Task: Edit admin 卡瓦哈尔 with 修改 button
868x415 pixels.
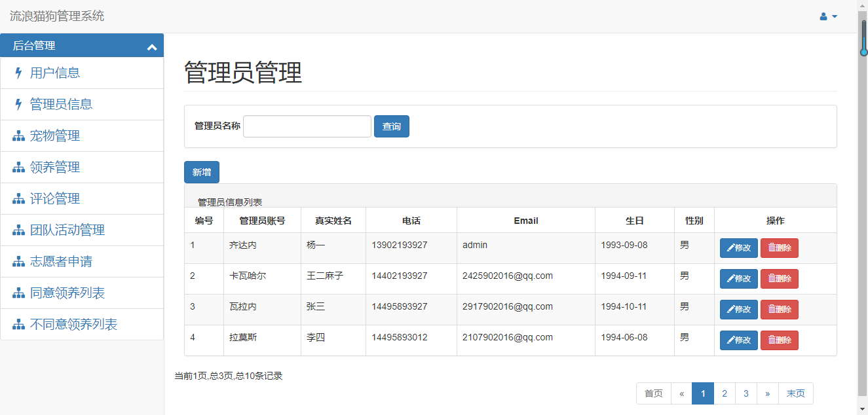Action: click(x=739, y=279)
